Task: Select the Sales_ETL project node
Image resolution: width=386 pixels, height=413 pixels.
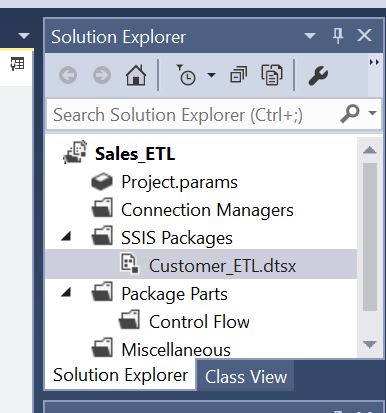Action: tap(135, 154)
